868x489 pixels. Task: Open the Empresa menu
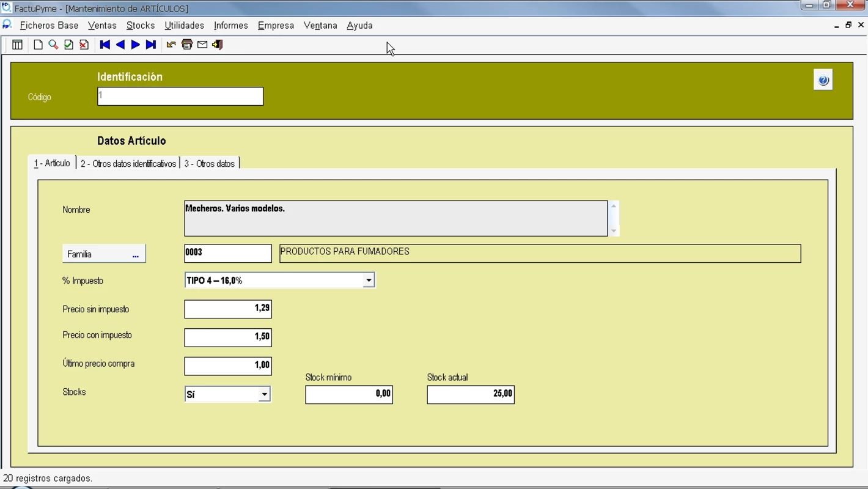click(x=276, y=26)
